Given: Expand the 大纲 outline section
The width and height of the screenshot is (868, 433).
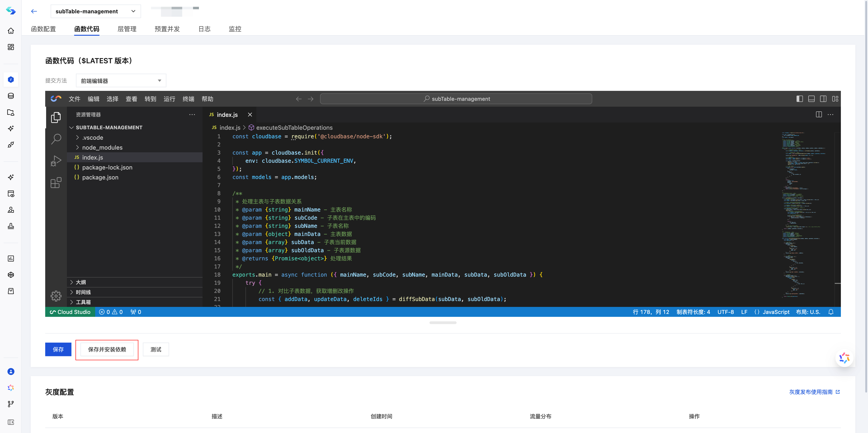Looking at the screenshot, I should tap(135, 282).
